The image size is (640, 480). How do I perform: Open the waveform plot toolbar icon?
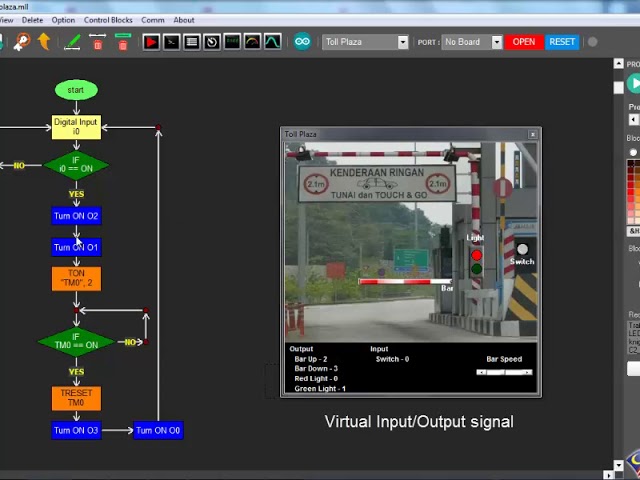(273, 42)
